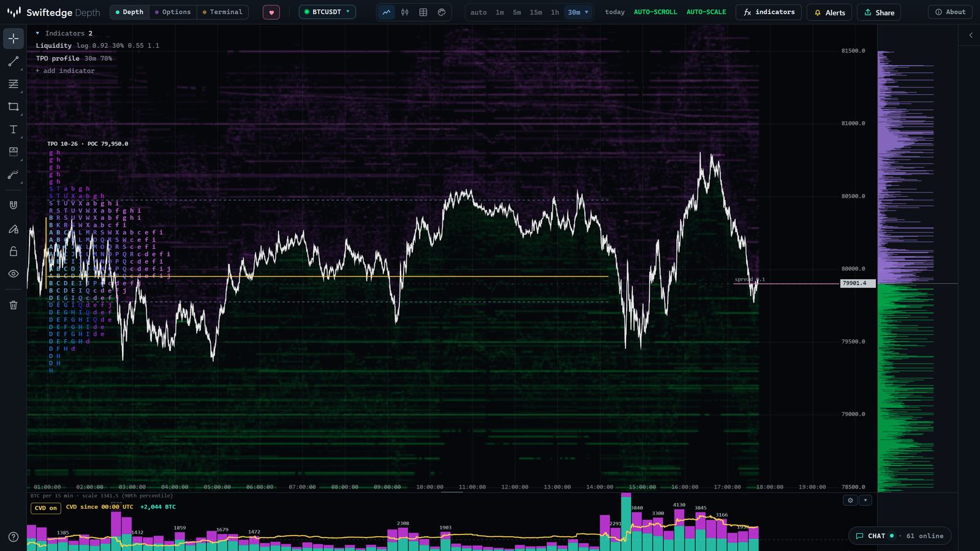This screenshot has width=980, height=551.
Task: Open help question mark icon
Action: pyautogui.click(x=13, y=537)
